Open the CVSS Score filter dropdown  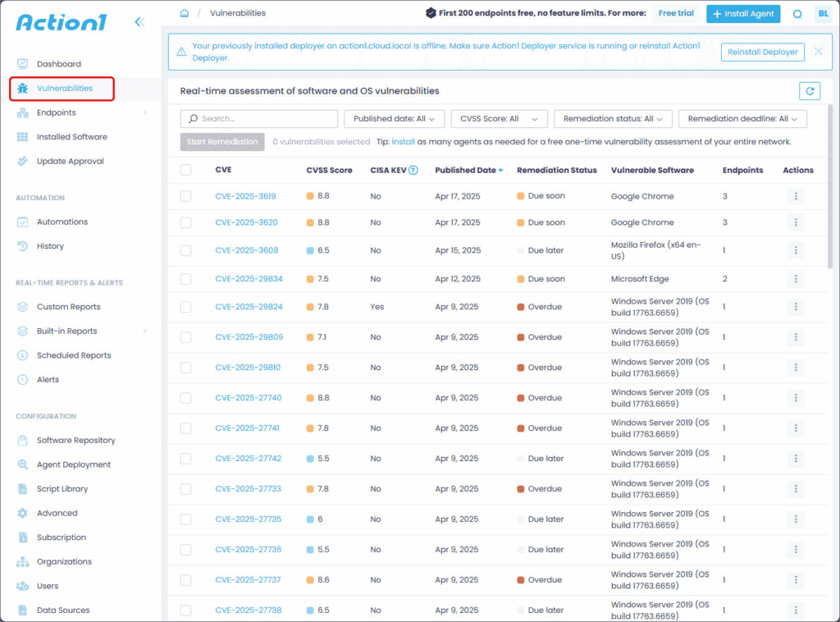pyautogui.click(x=500, y=118)
